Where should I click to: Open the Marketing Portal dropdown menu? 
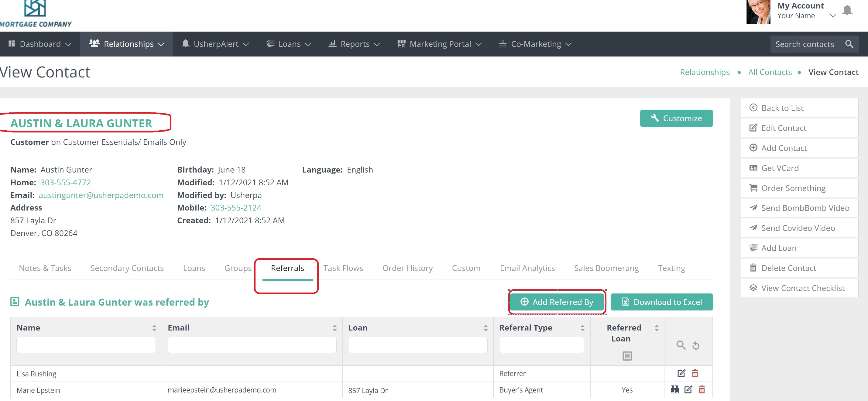439,44
